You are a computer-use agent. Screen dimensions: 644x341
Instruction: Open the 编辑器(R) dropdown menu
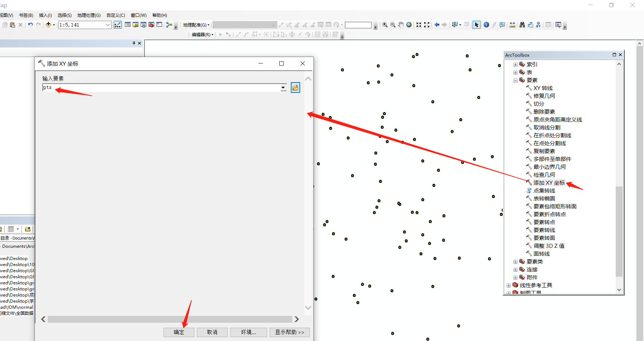click(203, 34)
